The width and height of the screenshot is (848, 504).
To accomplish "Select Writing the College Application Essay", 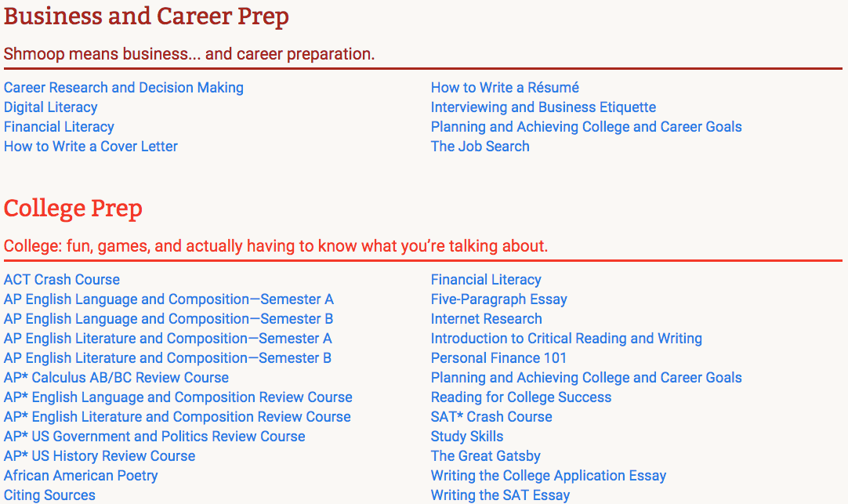I will pos(549,476).
